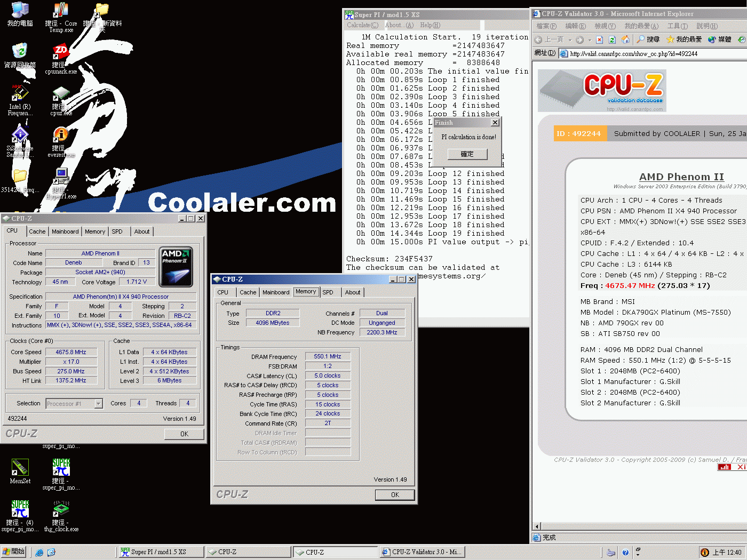Open IE File menu (檔案)
Image resolution: width=747 pixels, height=560 pixels.
pyautogui.click(x=546, y=26)
